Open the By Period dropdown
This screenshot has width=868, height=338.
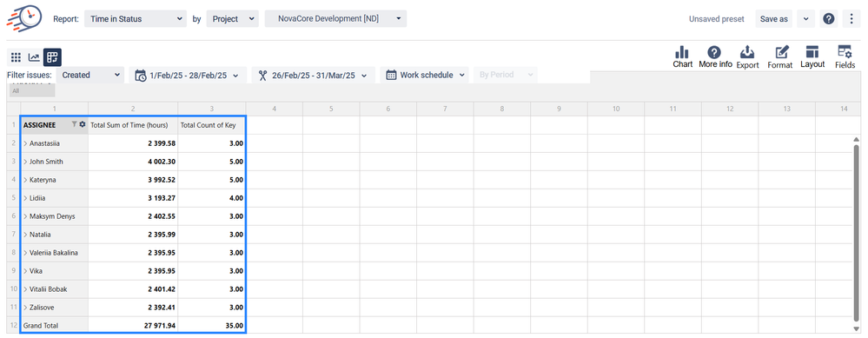[x=506, y=75]
